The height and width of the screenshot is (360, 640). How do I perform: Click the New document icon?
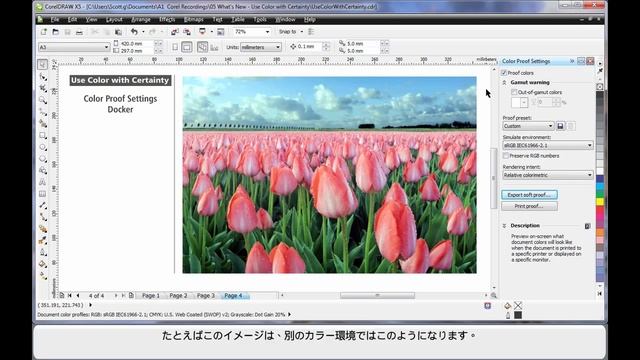tap(44, 32)
